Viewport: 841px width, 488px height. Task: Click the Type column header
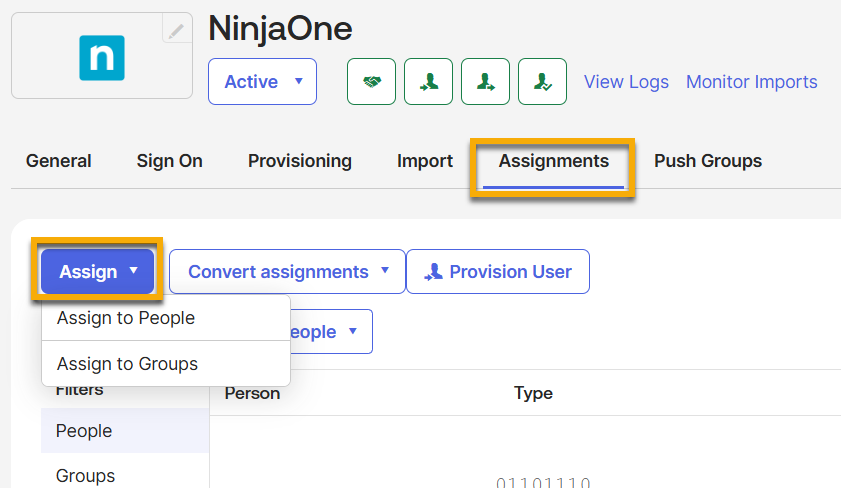coord(533,393)
